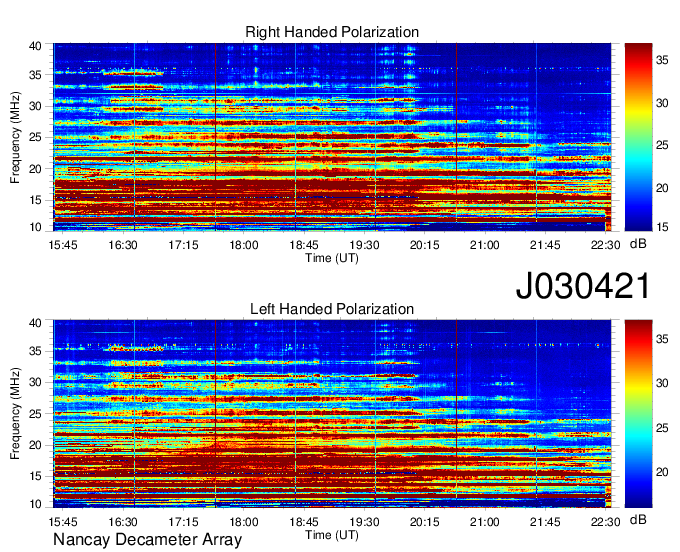Click the 20:15 time tick under Left Handed plot
Image resolution: width=680 pixels, height=552 pixels.
click(425, 522)
